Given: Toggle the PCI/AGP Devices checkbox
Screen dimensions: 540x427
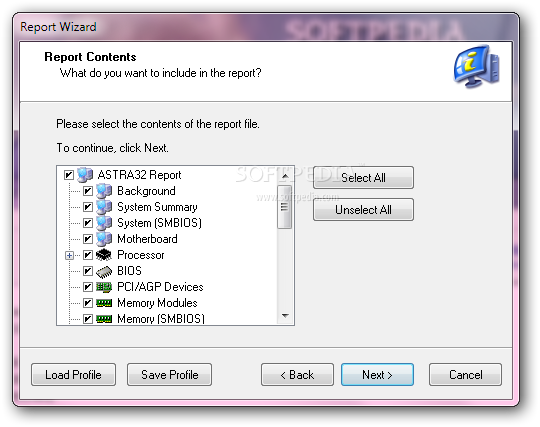Looking at the screenshot, I should (88, 287).
